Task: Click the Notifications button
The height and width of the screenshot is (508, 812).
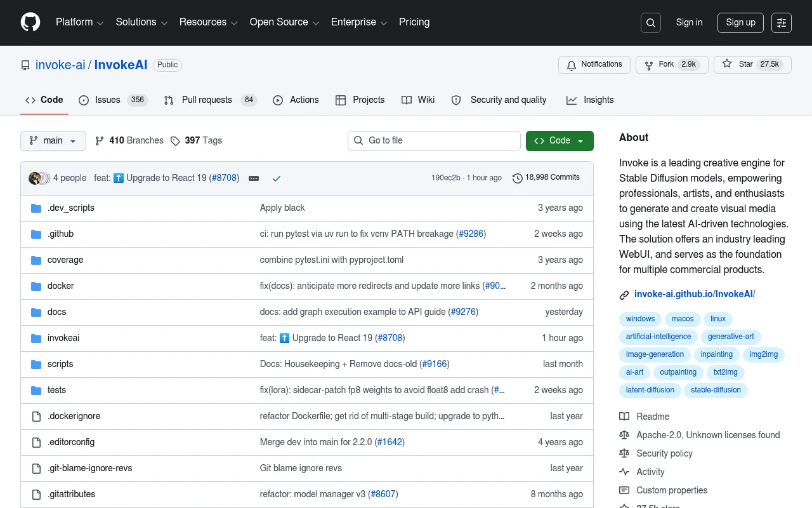Action: [594, 65]
